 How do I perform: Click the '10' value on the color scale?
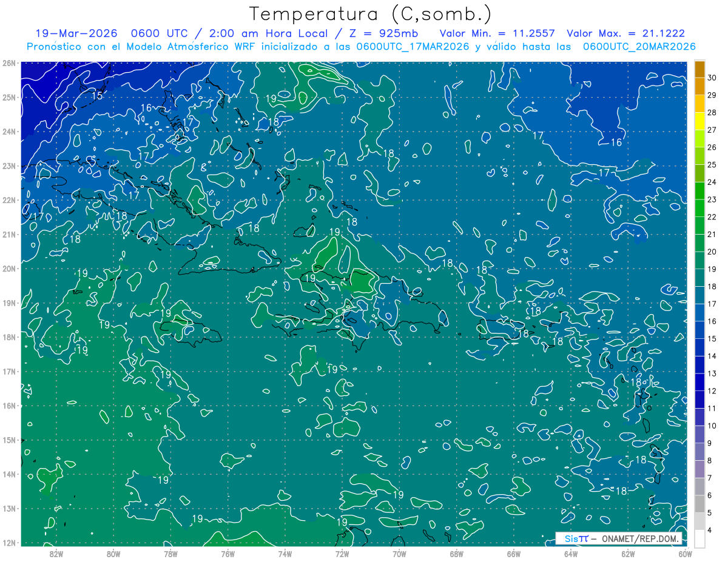(712, 426)
